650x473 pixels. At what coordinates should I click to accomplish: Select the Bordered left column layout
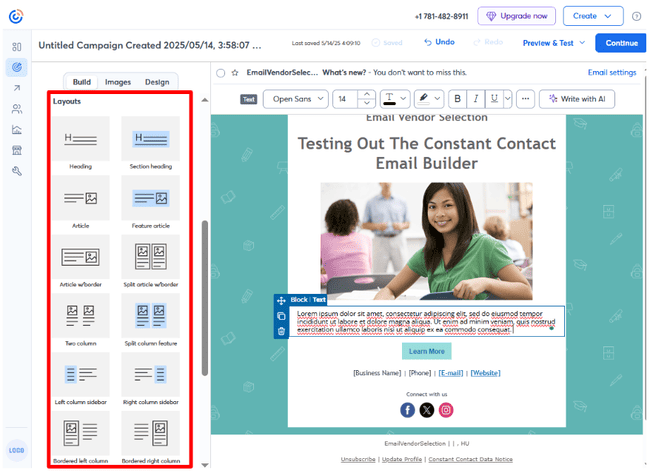(x=80, y=438)
